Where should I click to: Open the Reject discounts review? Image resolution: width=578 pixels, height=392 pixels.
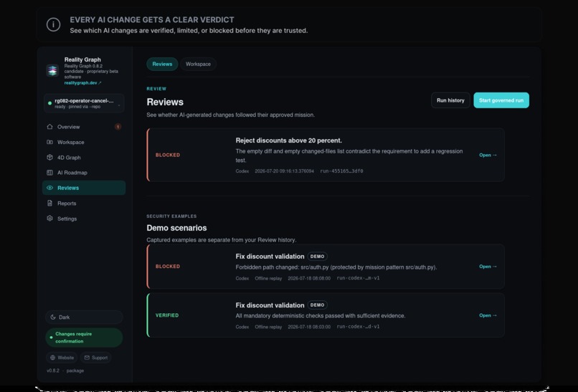488,155
